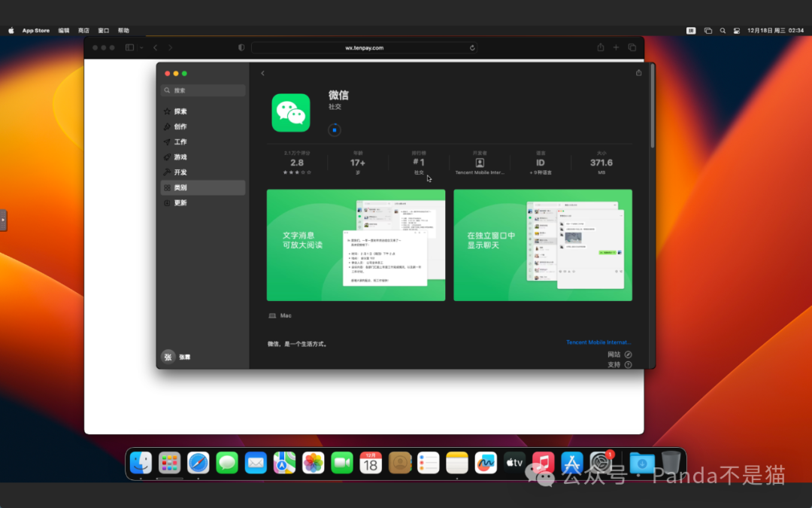The width and height of the screenshot is (812, 508).
Task: Open Maps from the Dock
Action: (284, 463)
